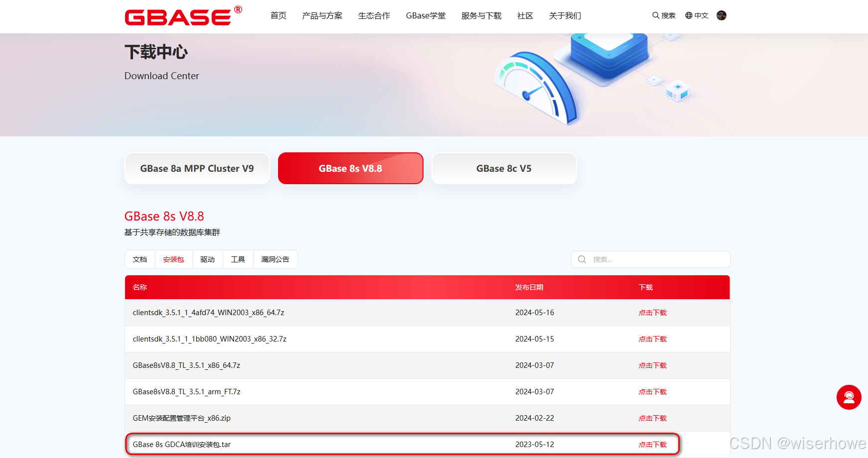The width and height of the screenshot is (868, 458).
Task: Select GBase 8s V8.8 product button
Action: coord(351,168)
